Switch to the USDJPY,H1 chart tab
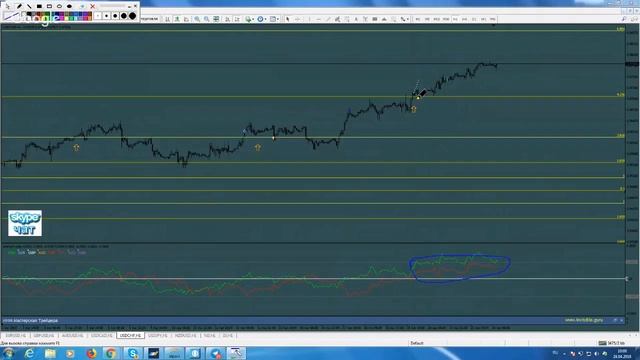Viewport: 640px width, 360px height. click(158, 336)
